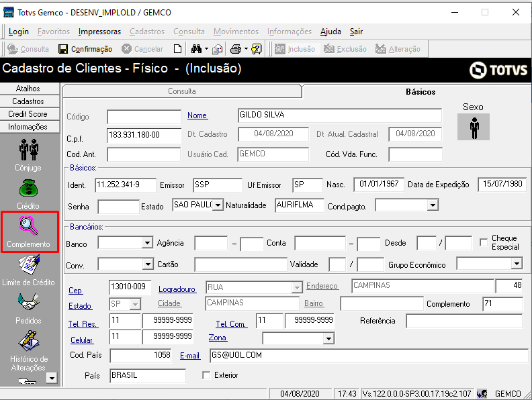Click the E-mail field GS@UOL.COM
532x400 pixels.
(x=369, y=356)
